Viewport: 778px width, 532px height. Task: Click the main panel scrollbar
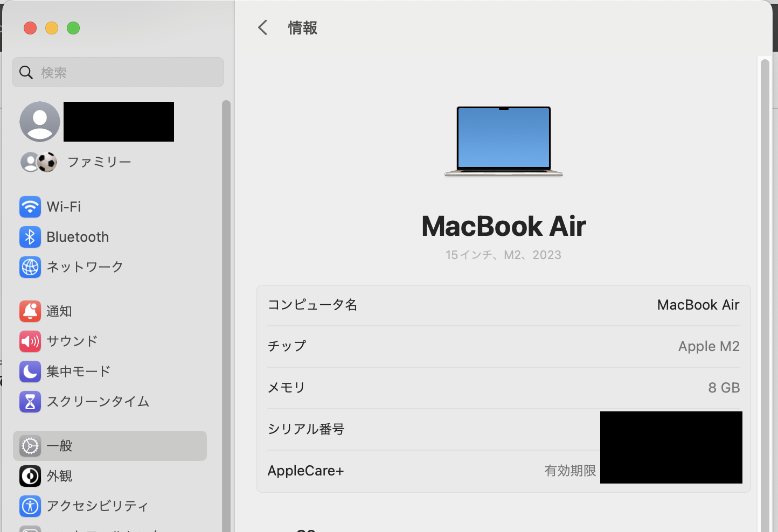pos(765,296)
